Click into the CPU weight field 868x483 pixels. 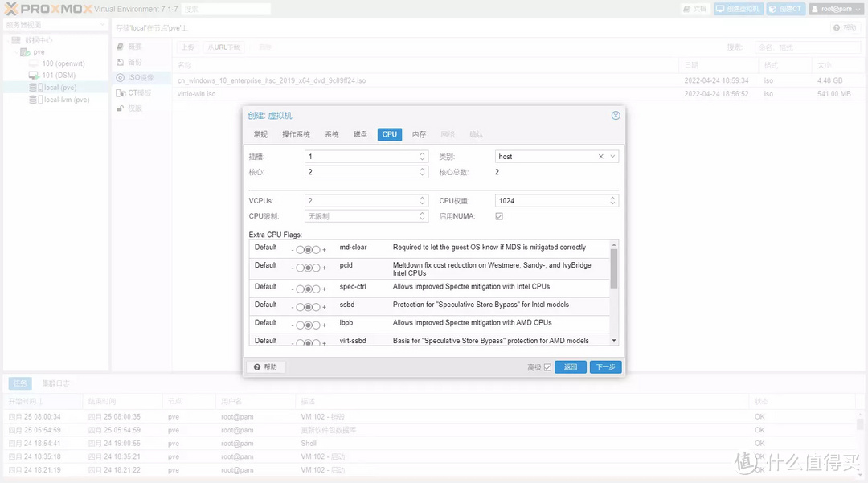[551, 201]
